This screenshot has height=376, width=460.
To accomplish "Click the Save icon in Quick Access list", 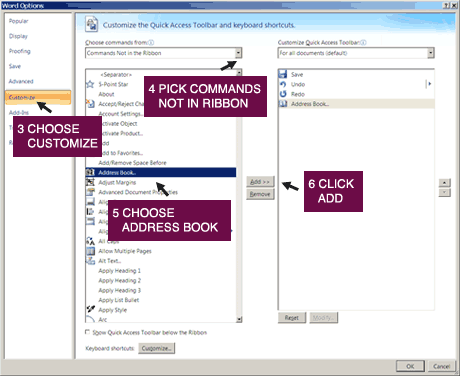I will [x=283, y=74].
